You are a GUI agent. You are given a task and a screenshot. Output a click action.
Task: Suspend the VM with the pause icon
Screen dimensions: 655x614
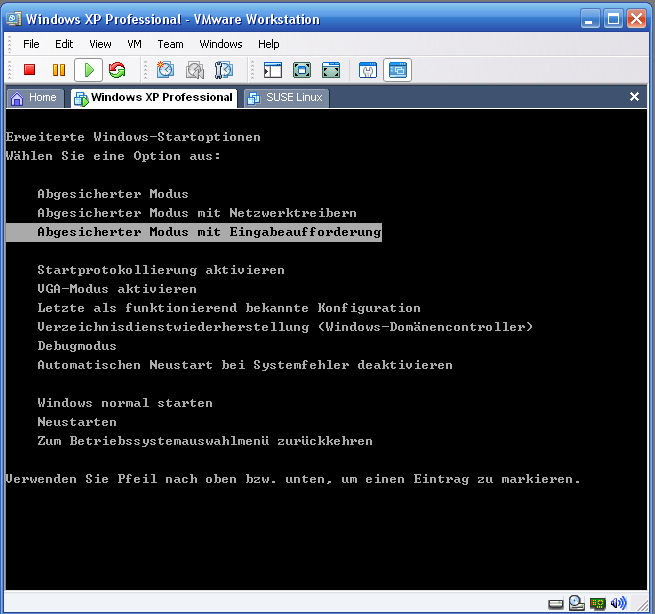(x=59, y=70)
